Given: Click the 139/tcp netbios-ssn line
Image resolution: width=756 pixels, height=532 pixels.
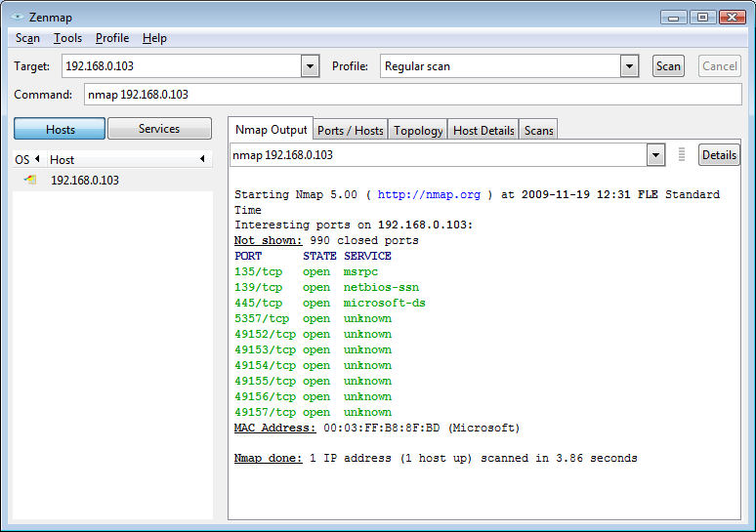Looking at the screenshot, I should pyautogui.click(x=326, y=287).
